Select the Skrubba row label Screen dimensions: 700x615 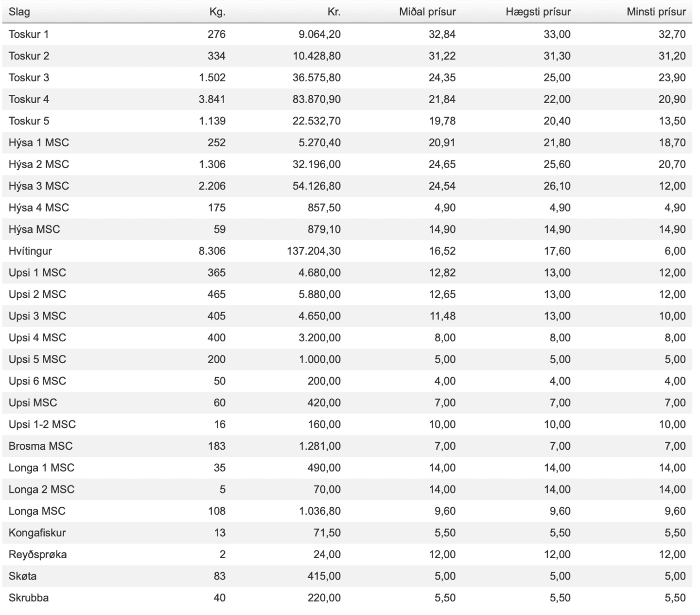point(29,597)
